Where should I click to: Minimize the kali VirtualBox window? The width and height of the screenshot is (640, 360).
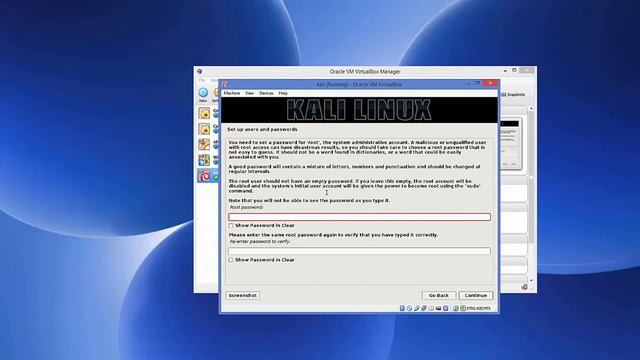pyautogui.click(x=468, y=84)
